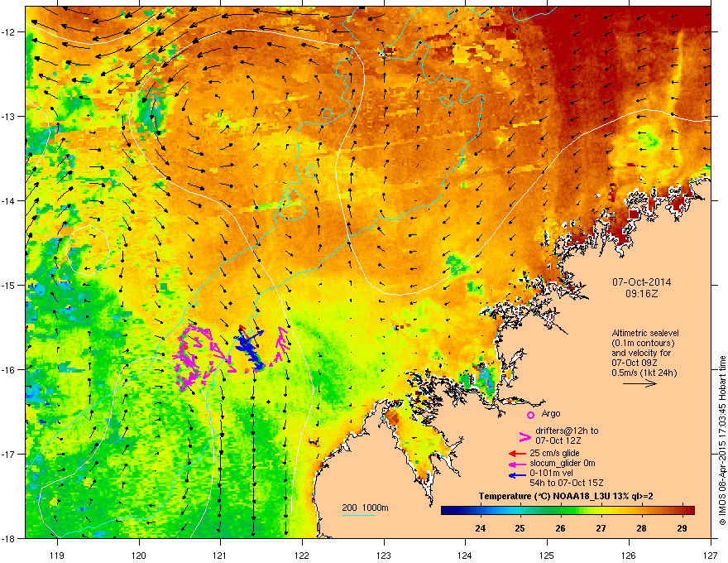
Task: Click the latitude axis label '-18'
Action: click(8, 538)
